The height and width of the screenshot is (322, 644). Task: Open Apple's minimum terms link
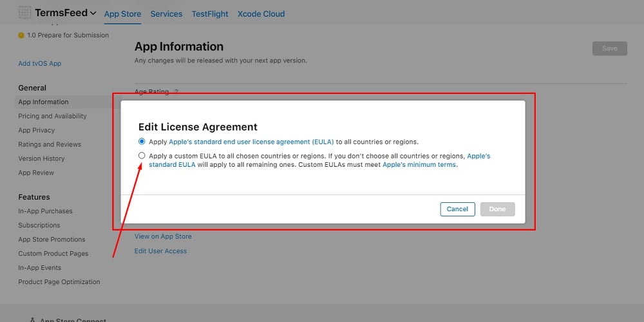419,165
